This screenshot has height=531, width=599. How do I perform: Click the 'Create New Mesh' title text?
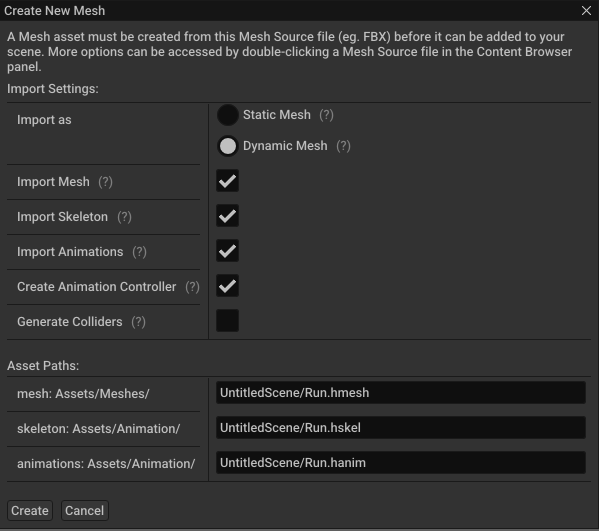click(55, 11)
